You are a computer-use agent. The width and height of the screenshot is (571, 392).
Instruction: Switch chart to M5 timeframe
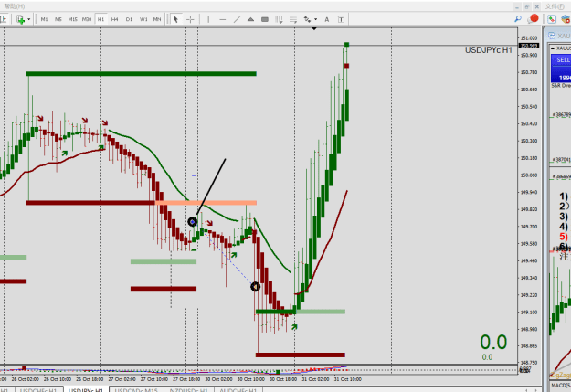pyautogui.click(x=58, y=19)
